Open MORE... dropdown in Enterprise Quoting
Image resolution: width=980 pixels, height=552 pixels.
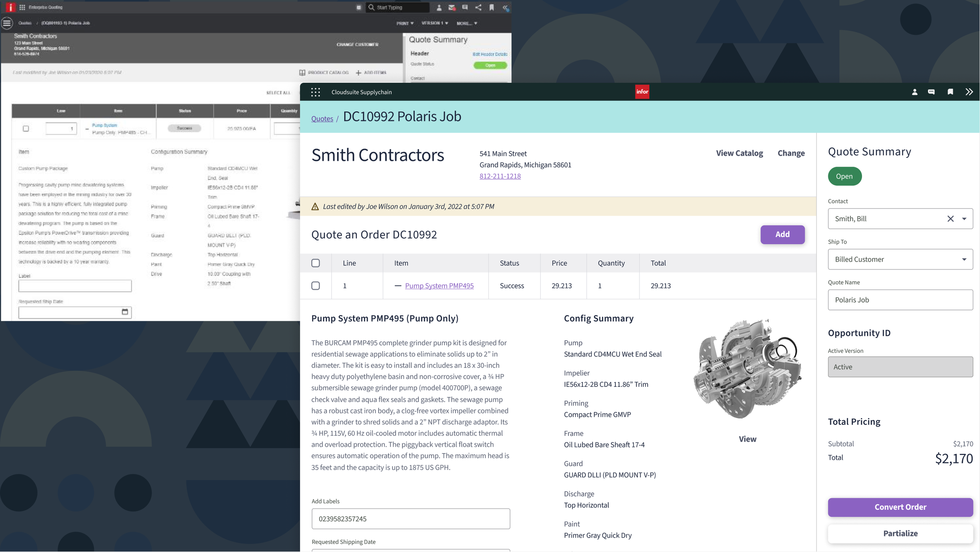467,23
